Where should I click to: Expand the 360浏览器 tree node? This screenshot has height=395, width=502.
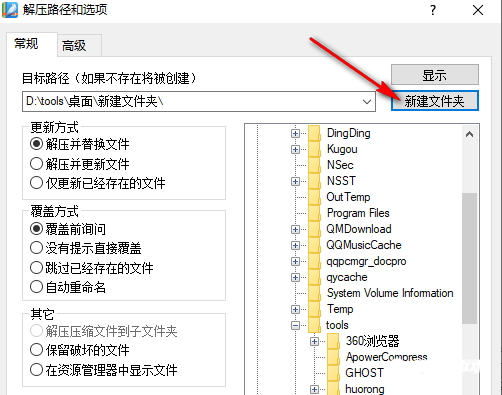(x=314, y=341)
